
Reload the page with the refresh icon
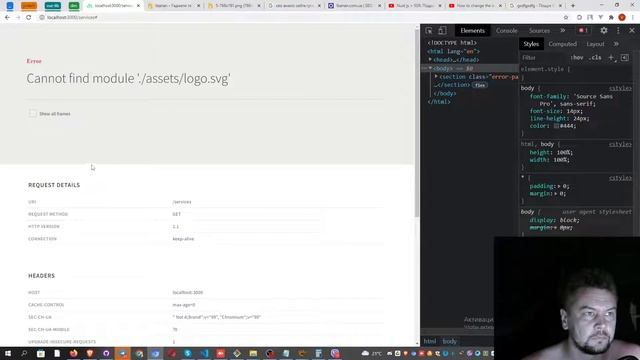coord(29,18)
